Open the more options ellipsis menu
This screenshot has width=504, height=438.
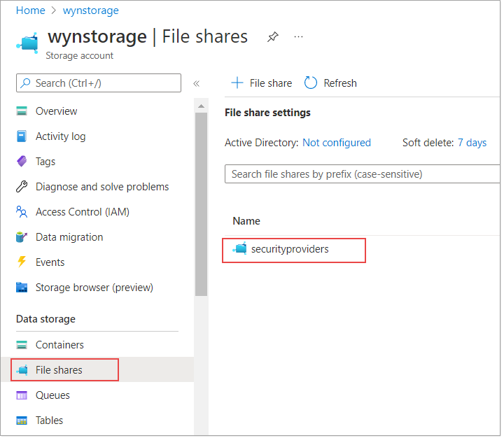coord(298,36)
